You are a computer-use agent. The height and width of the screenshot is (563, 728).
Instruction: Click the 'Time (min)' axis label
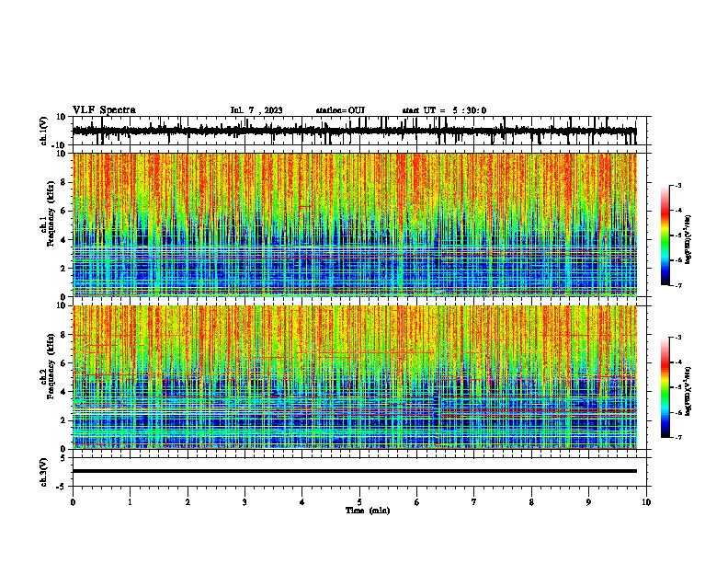coord(368,511)
